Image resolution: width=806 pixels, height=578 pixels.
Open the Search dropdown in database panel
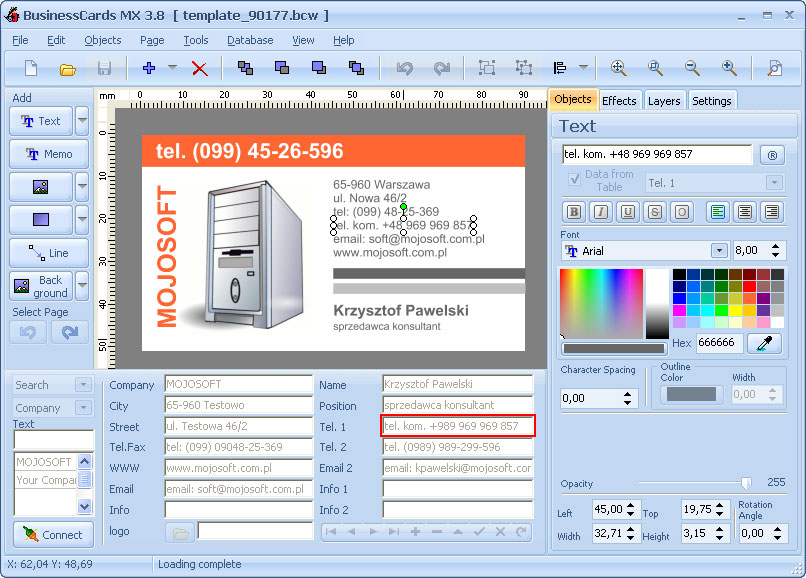click(x=82, y=385)
